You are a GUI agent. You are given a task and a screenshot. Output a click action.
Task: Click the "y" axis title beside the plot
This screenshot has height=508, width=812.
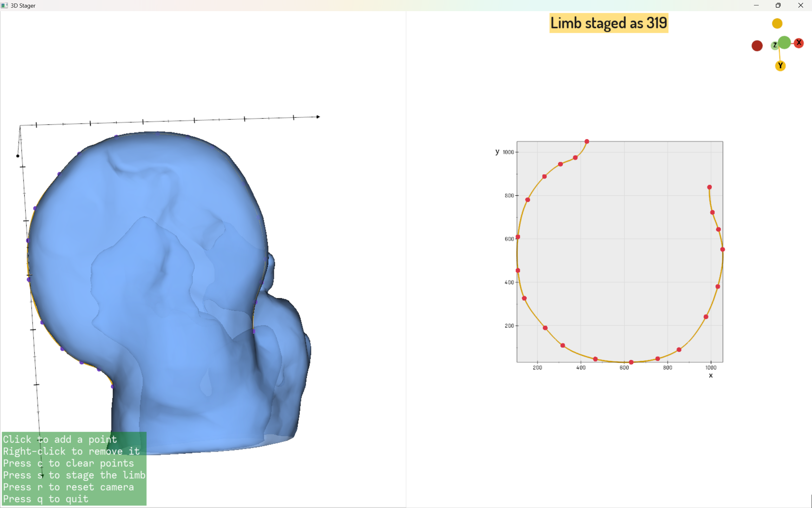[497, 152]
